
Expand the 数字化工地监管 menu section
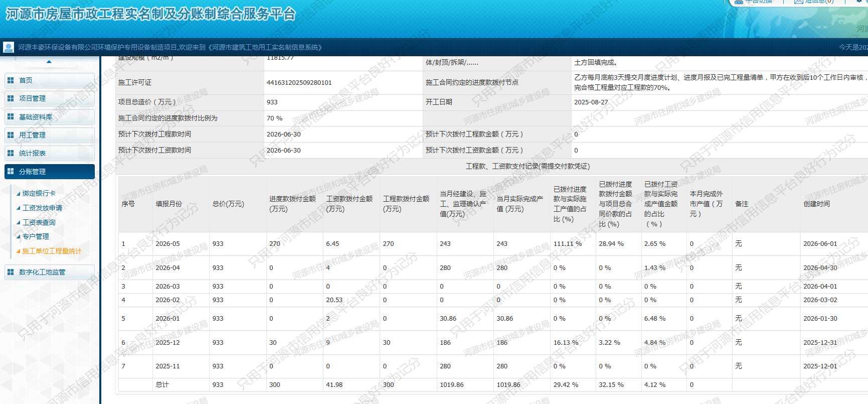tap(50, 272)
